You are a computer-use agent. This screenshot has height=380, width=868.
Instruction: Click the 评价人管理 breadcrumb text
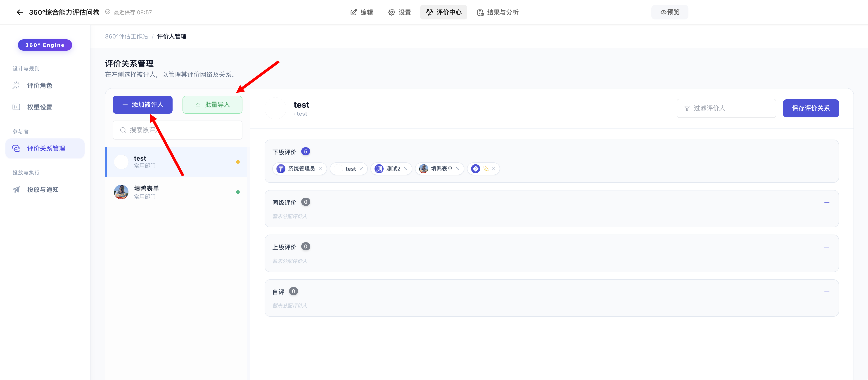[171, 36]
